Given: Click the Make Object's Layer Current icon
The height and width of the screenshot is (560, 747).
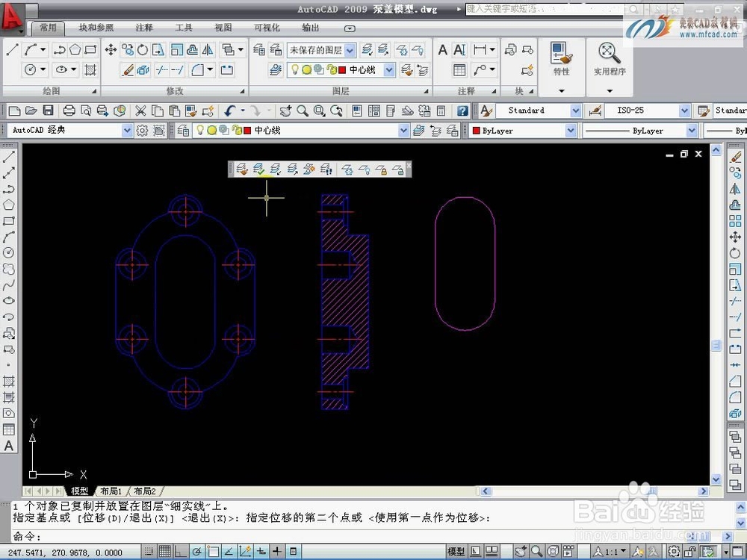Looking at the screenshot, I should 419,131.
